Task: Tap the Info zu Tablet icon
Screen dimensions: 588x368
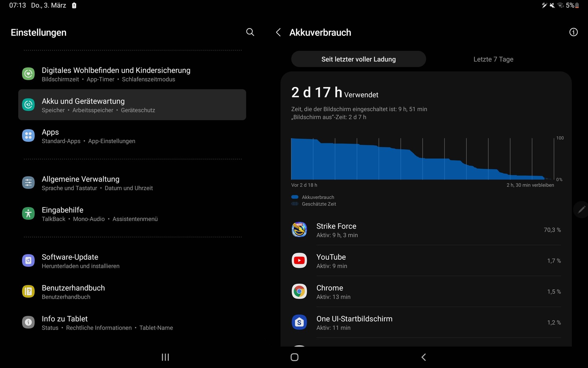Action: pyautogui.click(x=28, y=322)
